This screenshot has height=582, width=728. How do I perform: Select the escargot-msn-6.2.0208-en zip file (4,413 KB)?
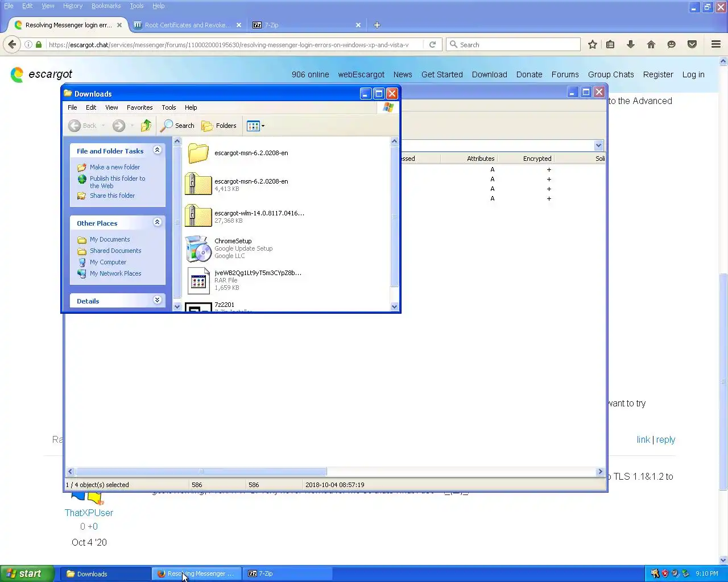(x=237, y=185)
